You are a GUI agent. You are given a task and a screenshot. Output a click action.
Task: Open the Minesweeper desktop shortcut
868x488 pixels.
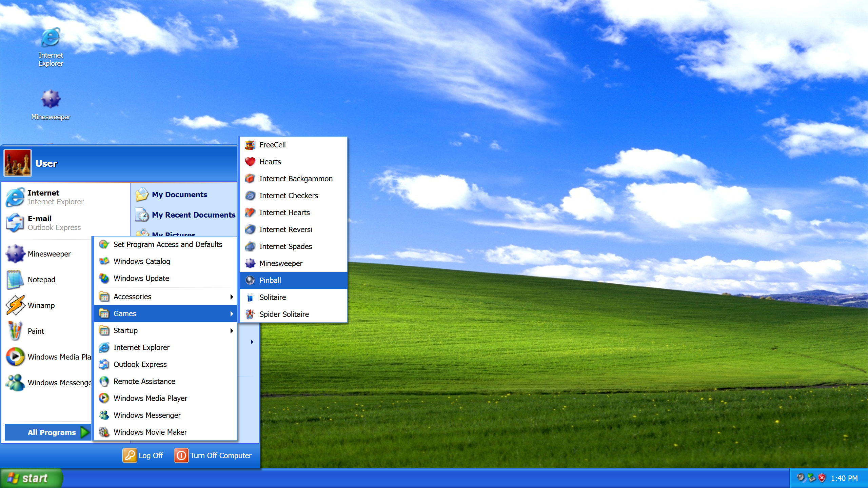51,105
